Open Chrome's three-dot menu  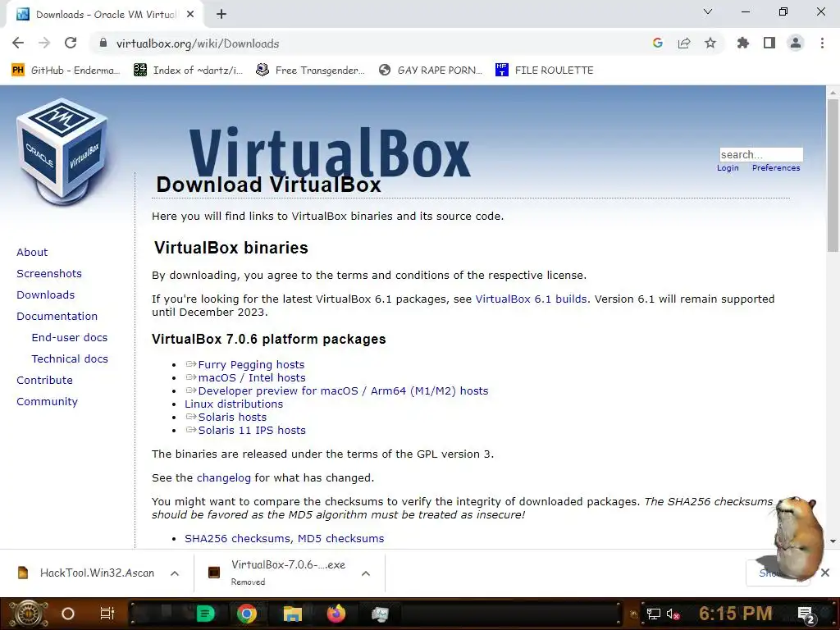coord(822,43)
